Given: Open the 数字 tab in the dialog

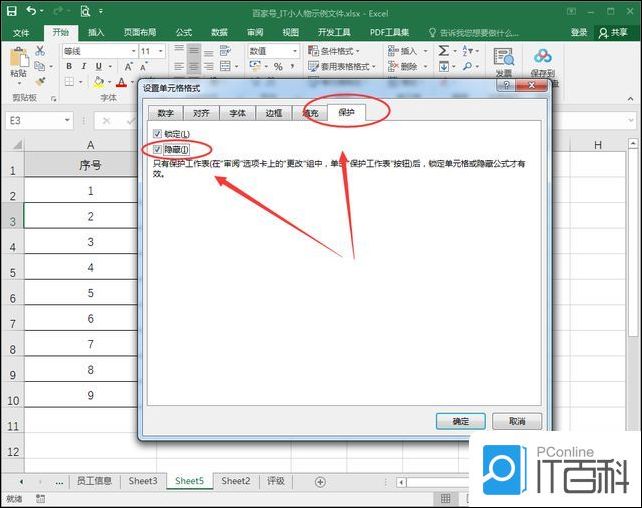Looking at the screenshot, I should coord(165,113).
